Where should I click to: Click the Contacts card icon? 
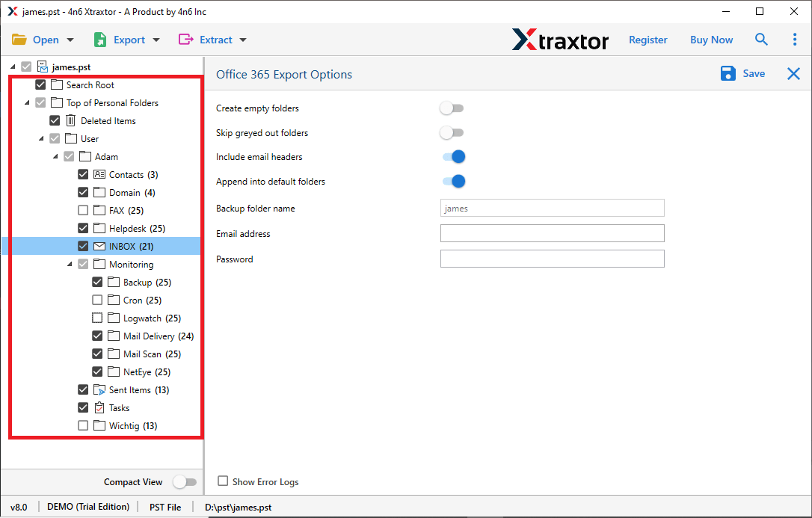[x=99, y=174]
